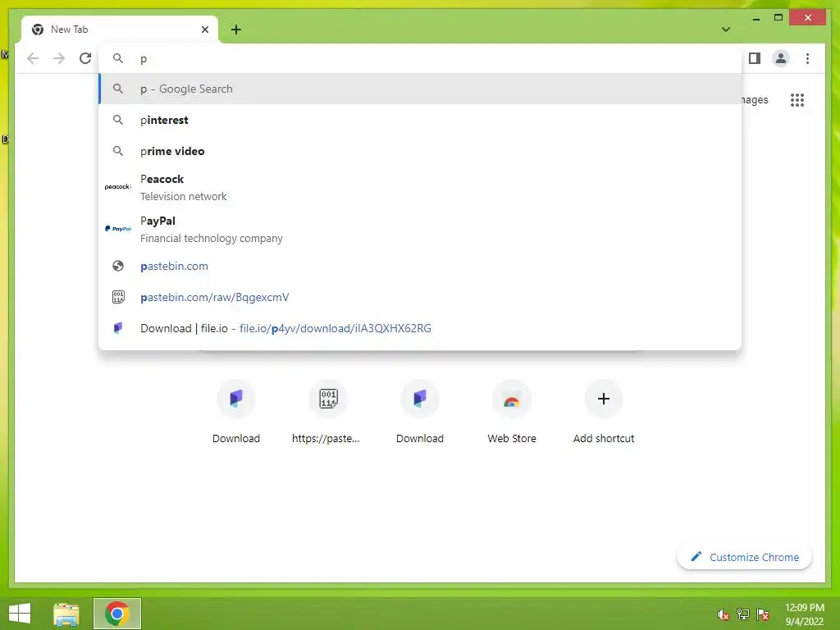Open the Chrome three-dot menu
The height and width of the screenshot is (630, 840).
click(807, 58)
